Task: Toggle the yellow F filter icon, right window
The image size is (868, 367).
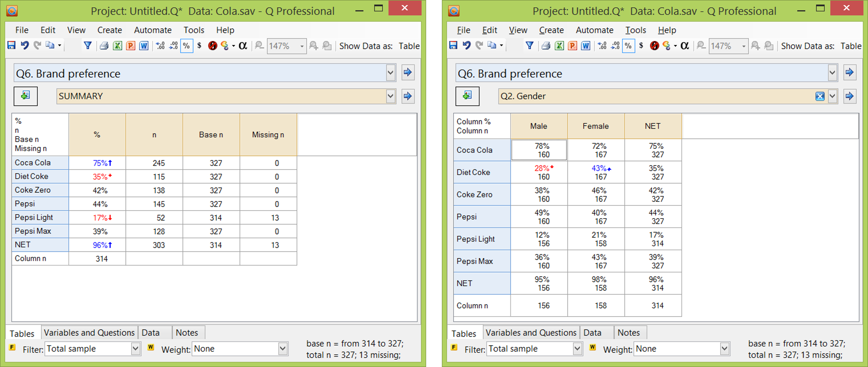Action: pos(454,347)
